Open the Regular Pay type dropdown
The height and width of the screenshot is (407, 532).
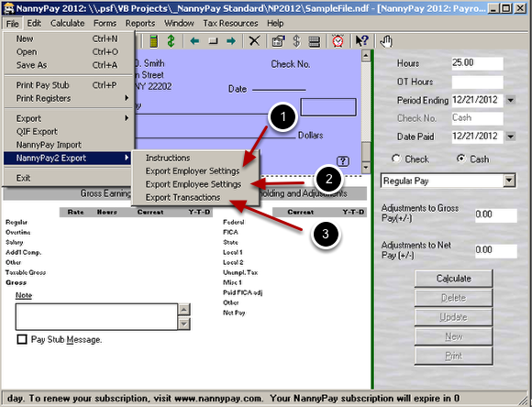(x=509, y=181)
